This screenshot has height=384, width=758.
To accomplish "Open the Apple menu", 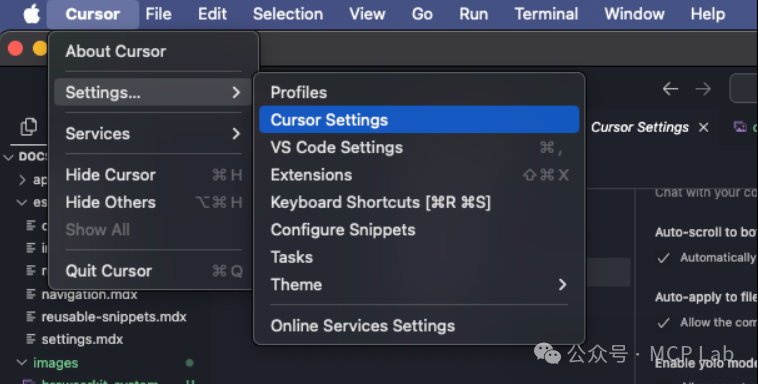I will [x=32, y=14].
